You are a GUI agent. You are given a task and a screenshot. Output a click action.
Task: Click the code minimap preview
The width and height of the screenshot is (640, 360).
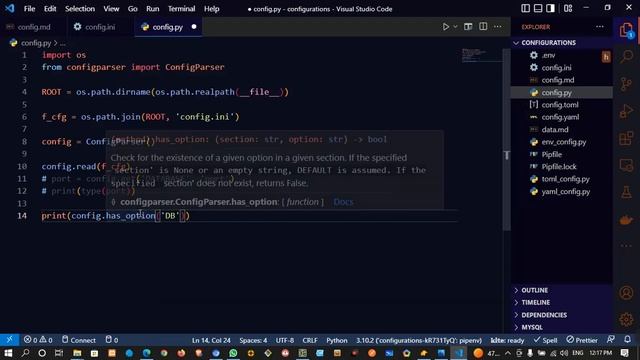point(481,55)
